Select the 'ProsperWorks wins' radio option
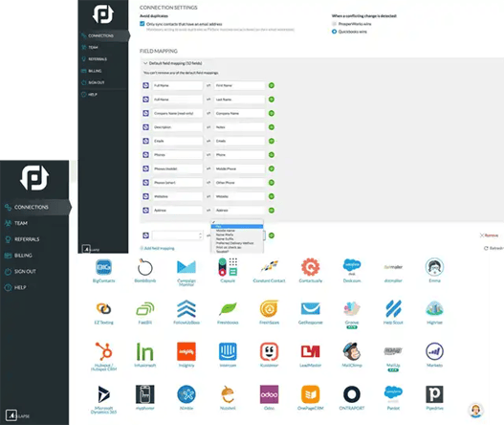This screenshot has height=425, width=504. click(x=335, y=24)
